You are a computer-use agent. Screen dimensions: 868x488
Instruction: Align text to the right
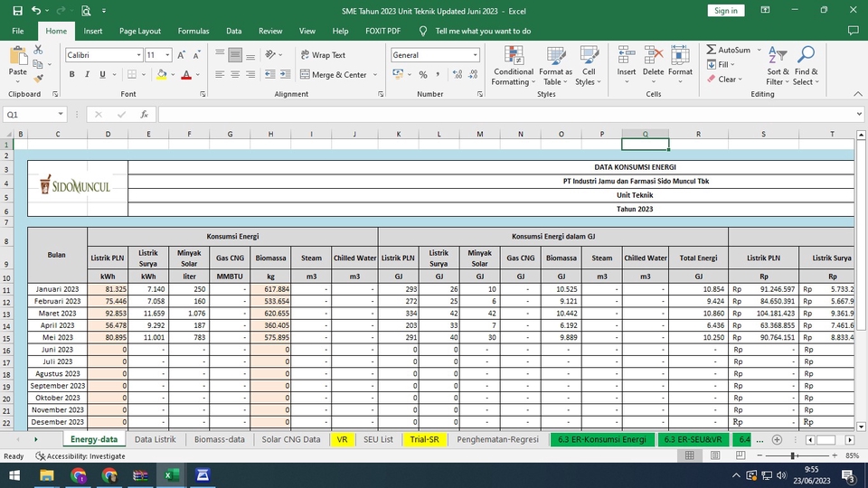250,74
